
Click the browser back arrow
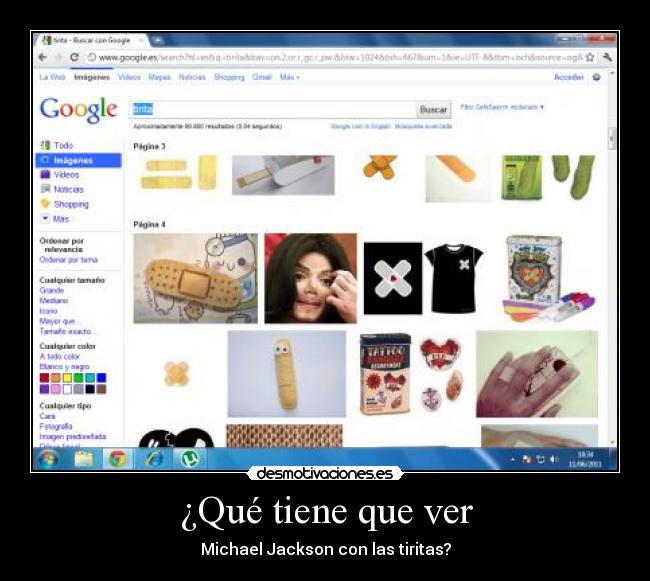42,57
